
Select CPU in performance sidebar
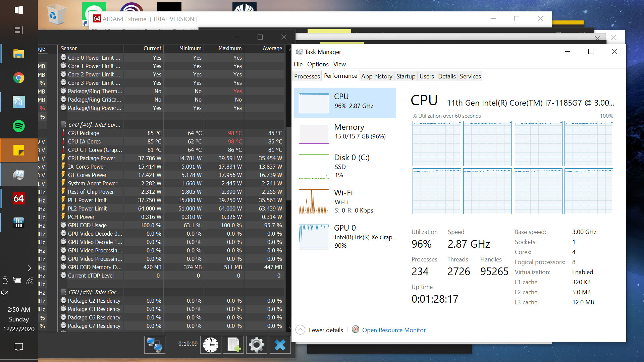345,103
